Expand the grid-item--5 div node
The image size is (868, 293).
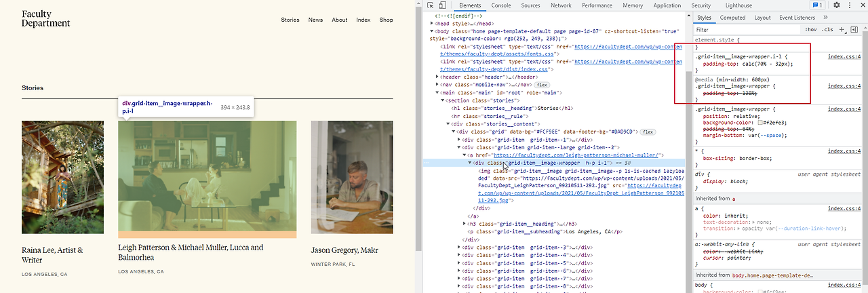460,262
